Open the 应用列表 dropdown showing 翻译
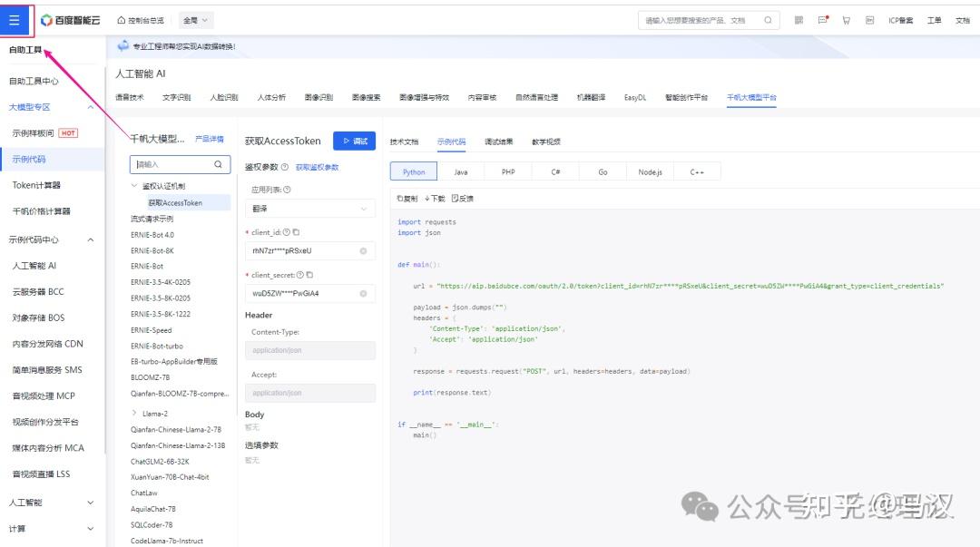The image size is (980, 547). [x=309, y=208]
